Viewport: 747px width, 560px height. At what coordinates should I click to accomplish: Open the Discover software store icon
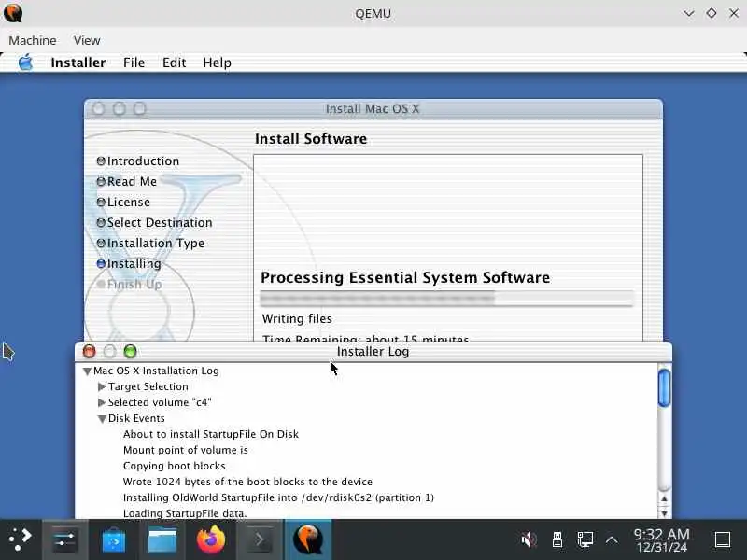113,539
